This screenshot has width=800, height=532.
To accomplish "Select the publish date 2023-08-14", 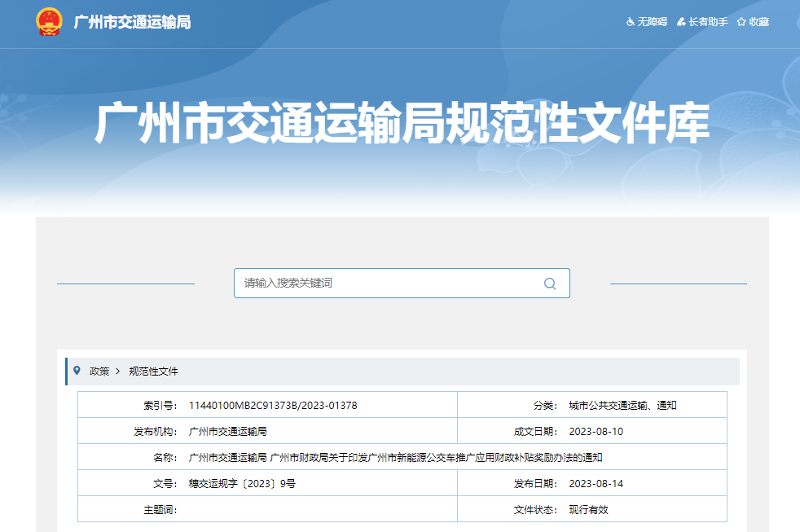I will 596,484.
